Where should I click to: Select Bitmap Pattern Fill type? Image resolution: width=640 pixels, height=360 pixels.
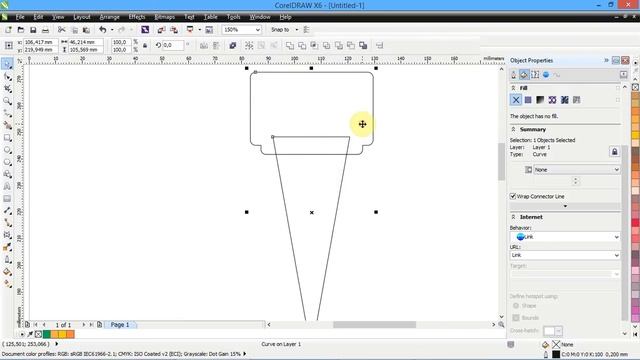[x=564, y=100]
